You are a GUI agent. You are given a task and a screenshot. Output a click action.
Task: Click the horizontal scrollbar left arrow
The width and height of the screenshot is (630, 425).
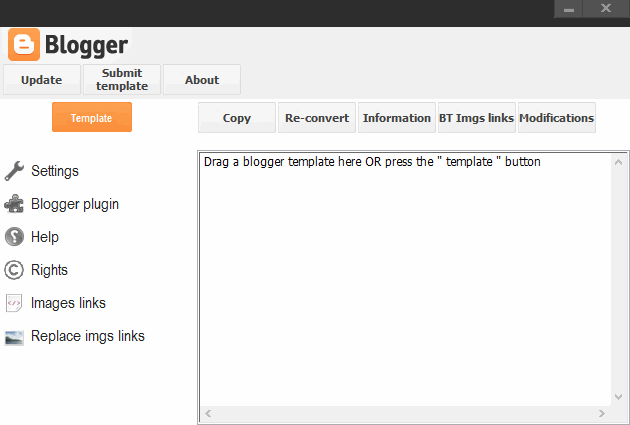(208, 413)
